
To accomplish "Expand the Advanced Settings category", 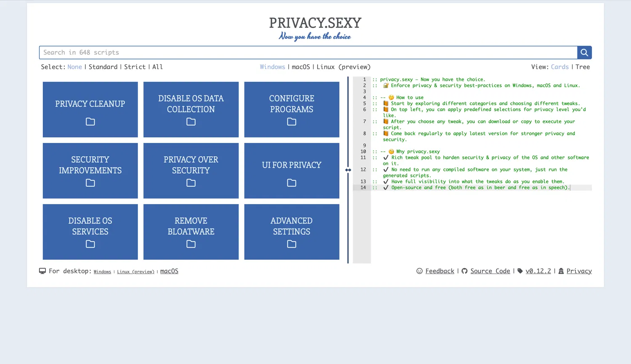I will coord(292,232).
